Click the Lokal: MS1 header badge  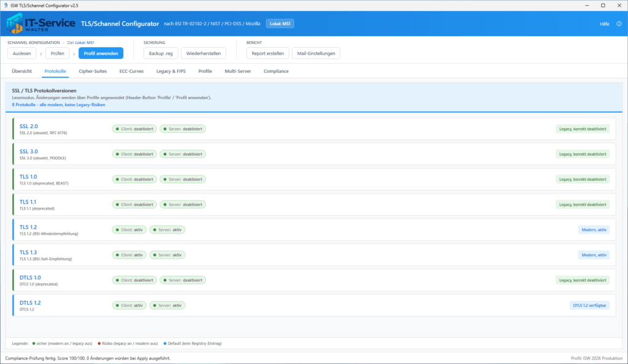[280, 24]
